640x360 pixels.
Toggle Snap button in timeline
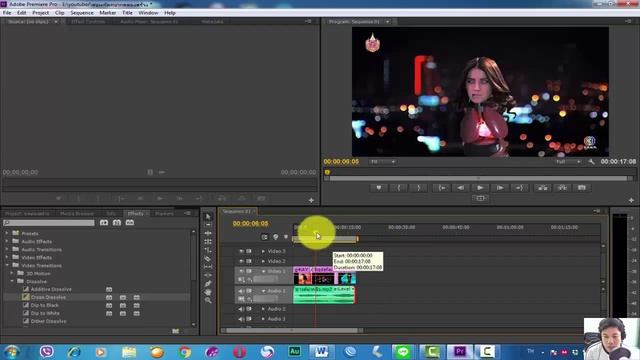(x=264, y=237)
